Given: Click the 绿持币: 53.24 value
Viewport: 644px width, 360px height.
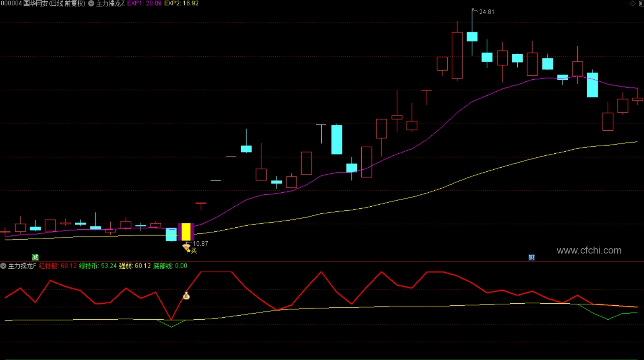Looking at the screenshot, I should [98, 266].
